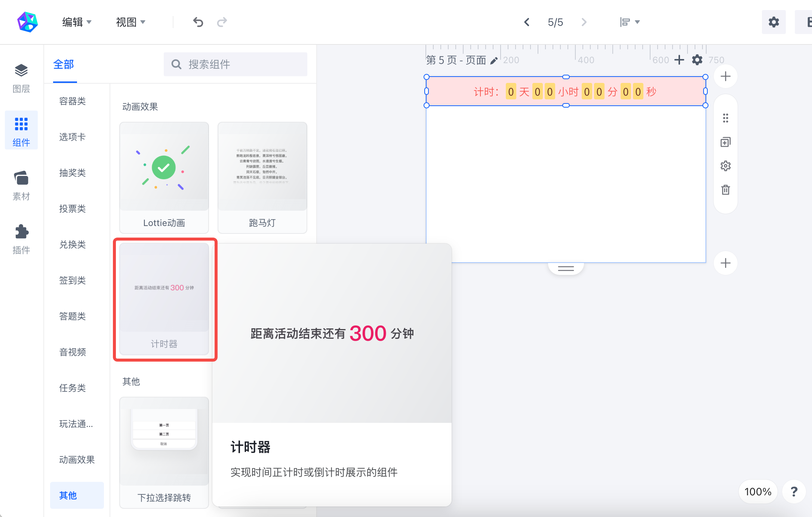
Task: Select the 计时 countdown element on canvas
Action: pos(566,91)
